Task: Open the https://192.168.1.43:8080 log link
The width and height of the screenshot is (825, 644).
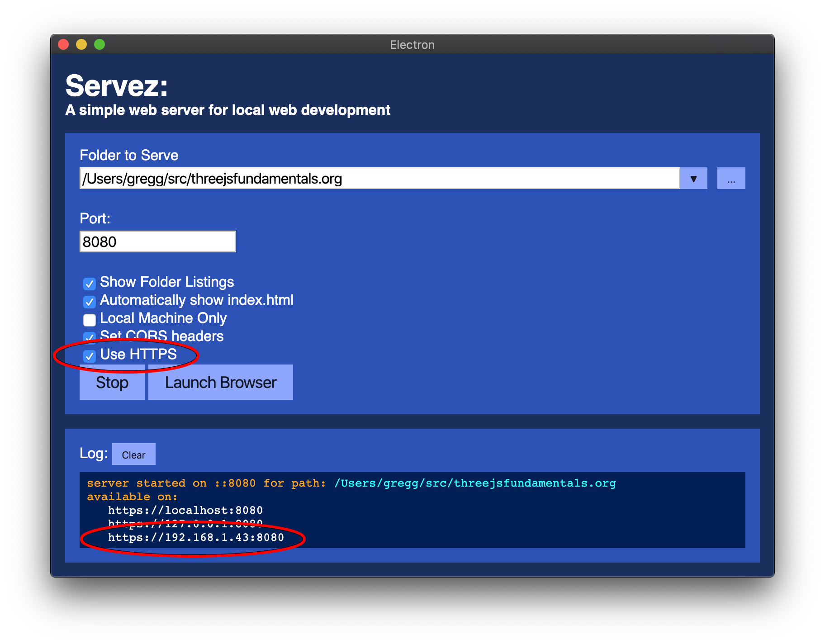Action: pyautogui.click(x=196, y=537)
